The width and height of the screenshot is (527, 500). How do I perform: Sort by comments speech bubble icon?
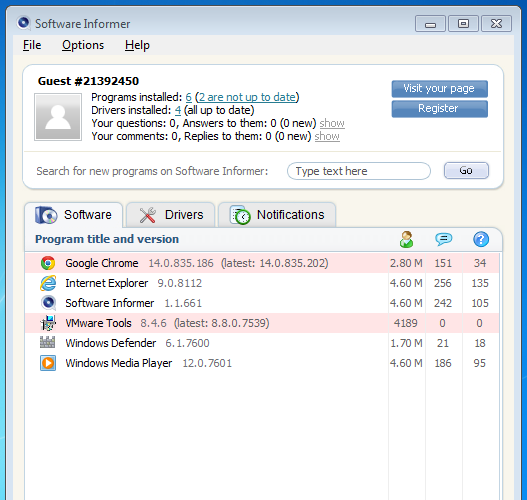tap(443, 239)
